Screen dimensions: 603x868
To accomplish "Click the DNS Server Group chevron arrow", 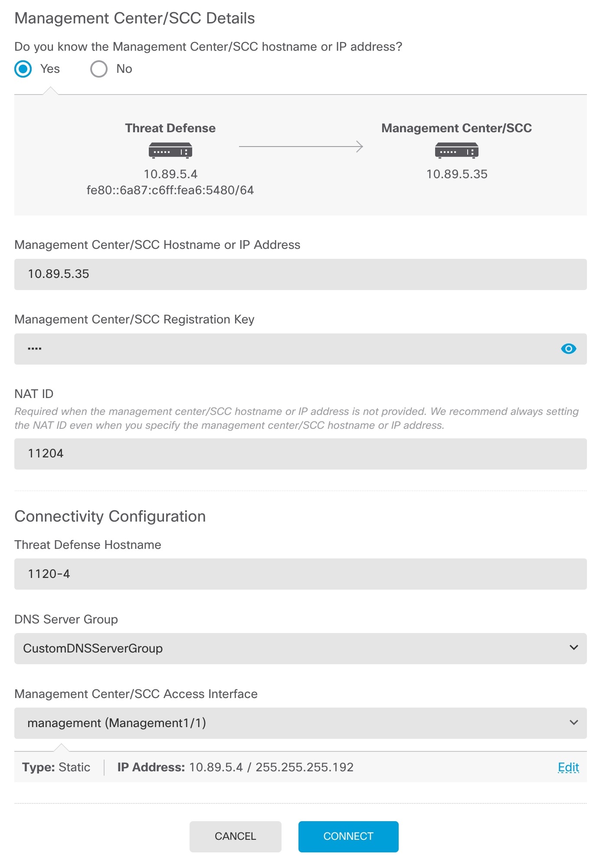I will click(x=574, y=648).
